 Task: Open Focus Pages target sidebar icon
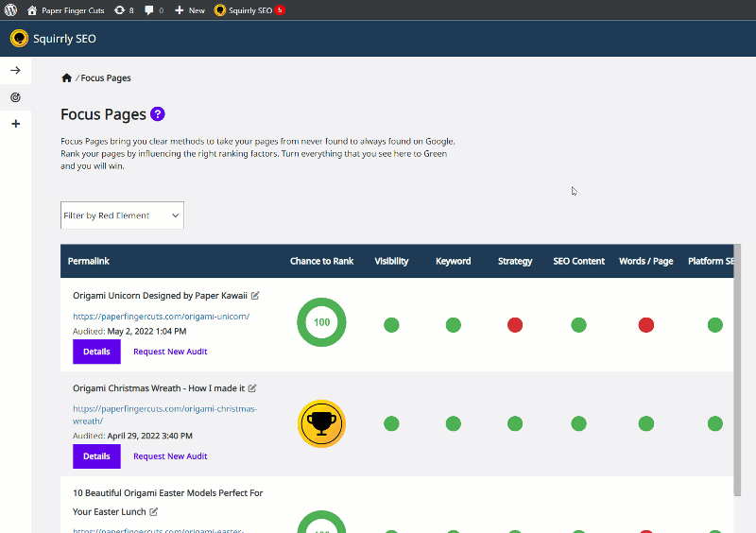pyautogui.click(x=15, y=97)
